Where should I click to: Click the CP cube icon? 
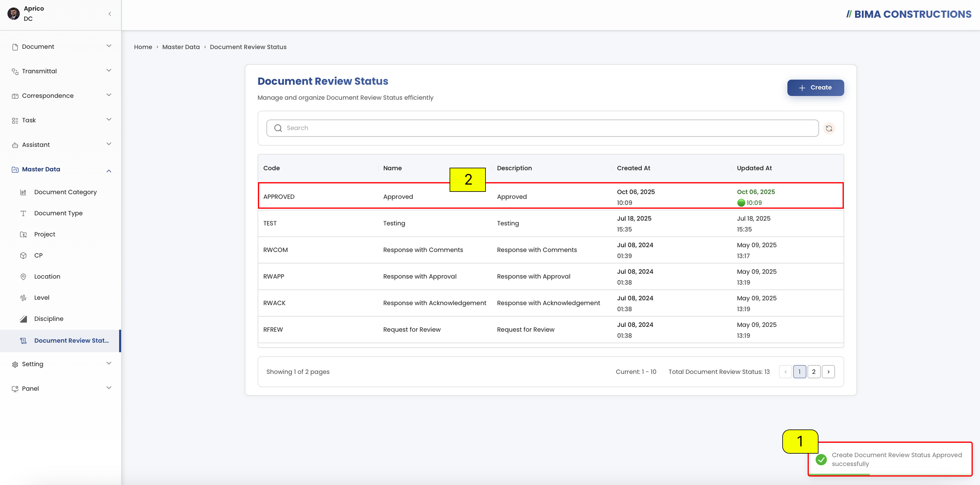point(23,255)
